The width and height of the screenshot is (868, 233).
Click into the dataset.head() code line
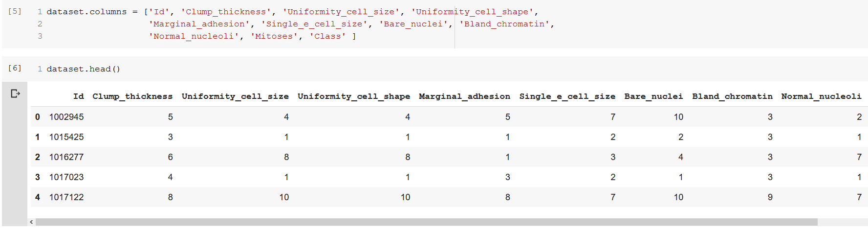tap(83, 69)
